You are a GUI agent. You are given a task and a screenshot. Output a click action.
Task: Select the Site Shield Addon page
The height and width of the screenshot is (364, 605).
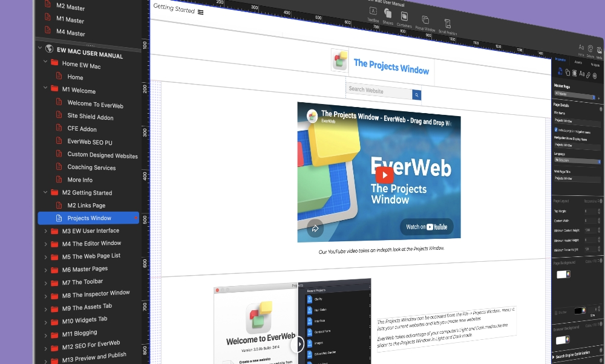(90, 116)
